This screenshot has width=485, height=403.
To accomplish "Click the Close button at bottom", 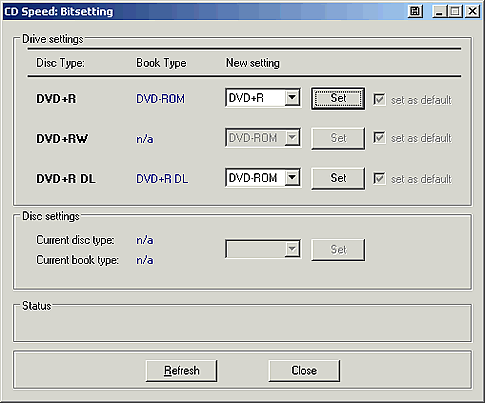I will pyautogui.click(x=304, y=371).
